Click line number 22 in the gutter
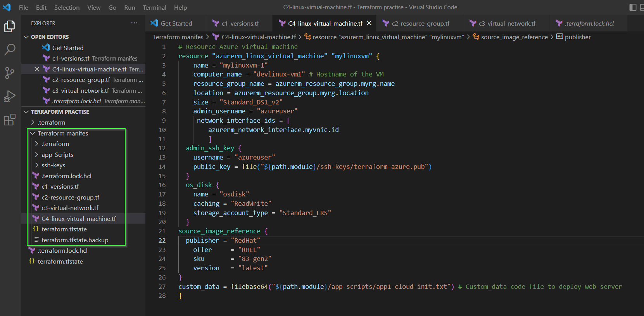This screenshot has height=316, width=644. (162, 240)
